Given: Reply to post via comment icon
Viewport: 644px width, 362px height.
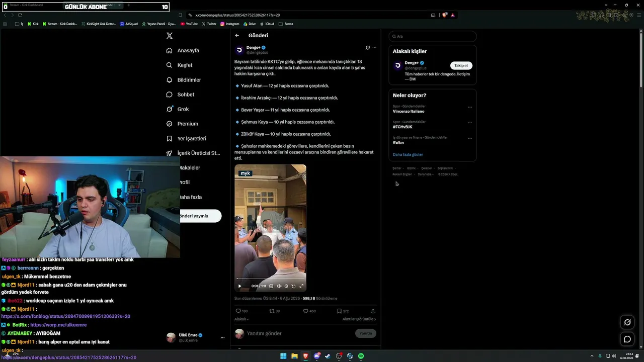Looking at the screenshot, I should coord(238,311).
